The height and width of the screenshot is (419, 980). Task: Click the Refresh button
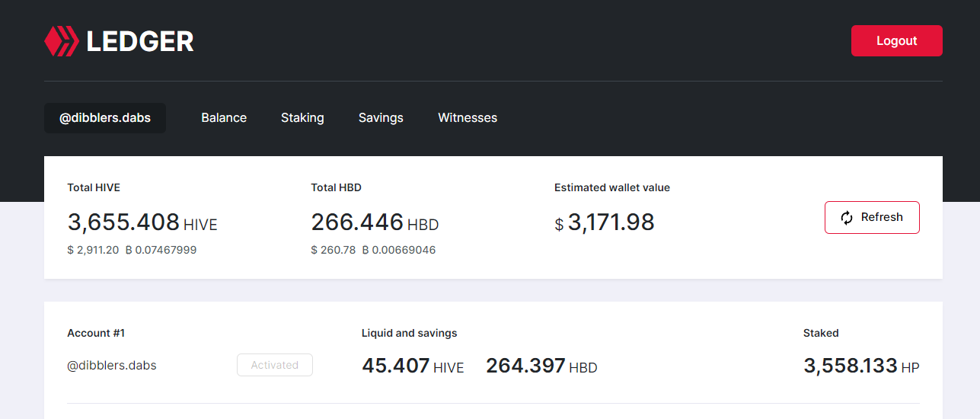pyautogui.click(x=872, y=217)
